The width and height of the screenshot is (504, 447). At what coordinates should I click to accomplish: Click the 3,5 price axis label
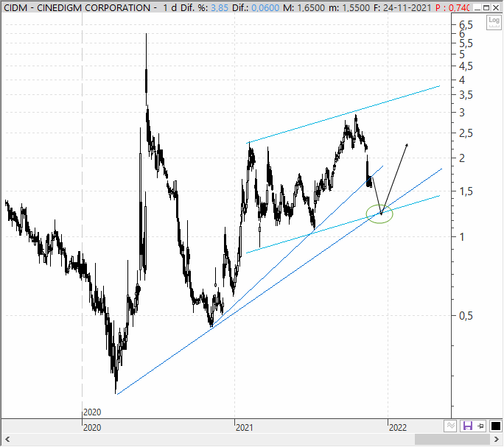click(x=466, y=95)
